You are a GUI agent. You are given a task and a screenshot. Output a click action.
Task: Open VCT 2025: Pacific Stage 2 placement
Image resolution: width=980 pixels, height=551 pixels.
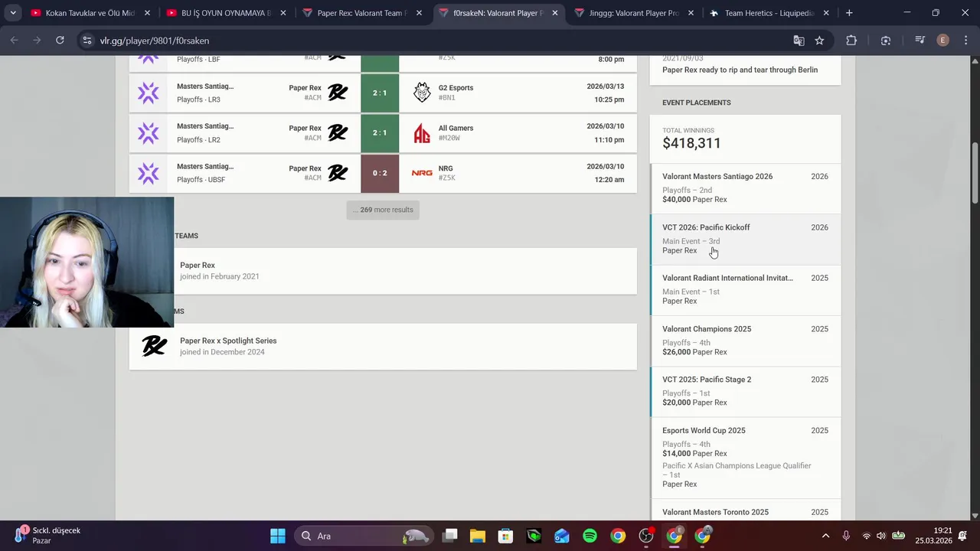[x=745, y=391]
